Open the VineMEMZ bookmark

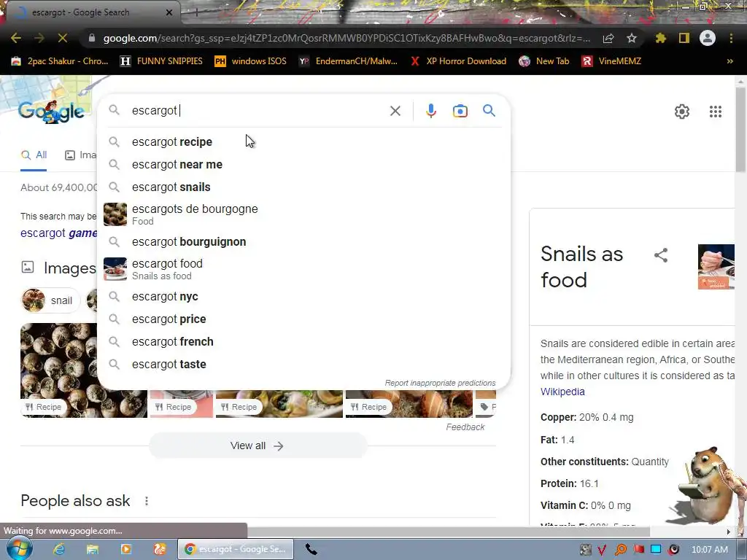pos(611,61)
